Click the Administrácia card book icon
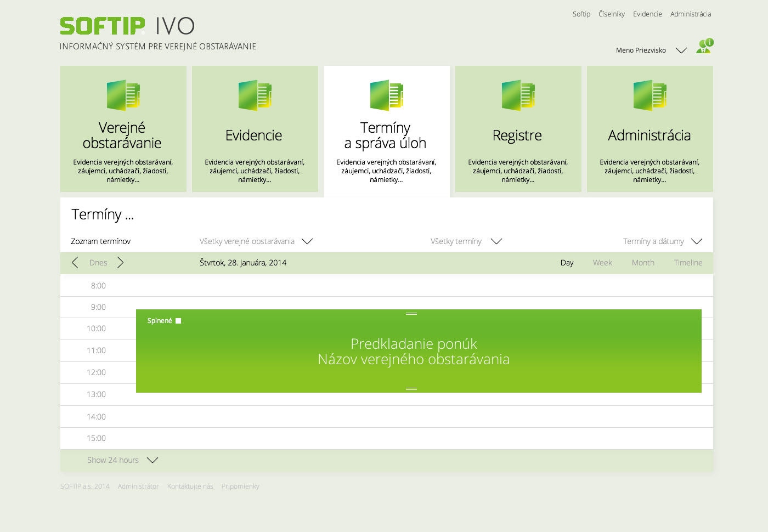768x532 pixels. point(650,95)
